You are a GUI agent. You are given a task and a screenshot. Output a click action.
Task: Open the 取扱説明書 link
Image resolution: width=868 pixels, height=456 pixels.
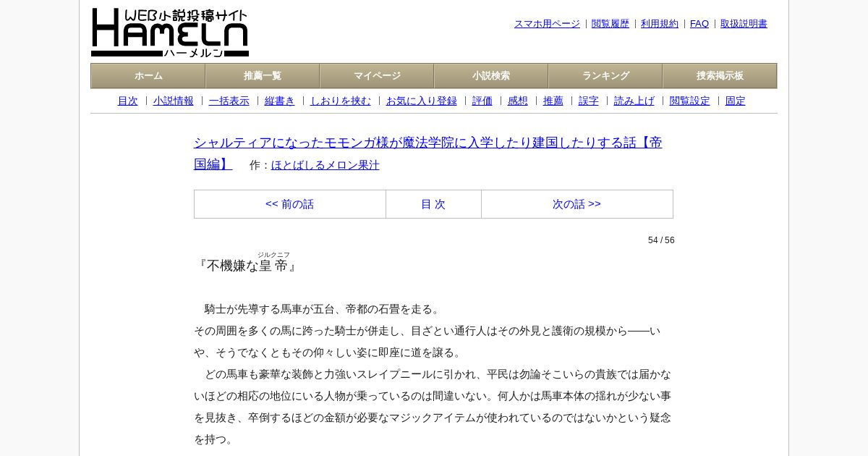744,24
